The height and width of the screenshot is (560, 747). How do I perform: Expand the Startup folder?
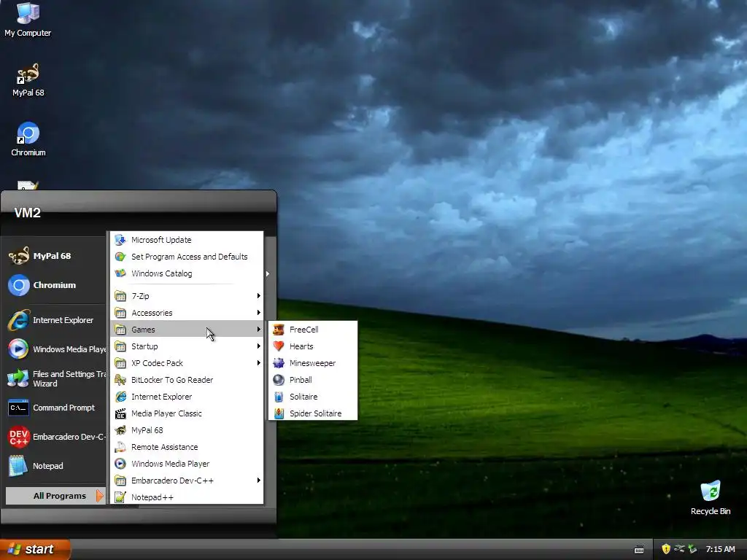point(187,346)
